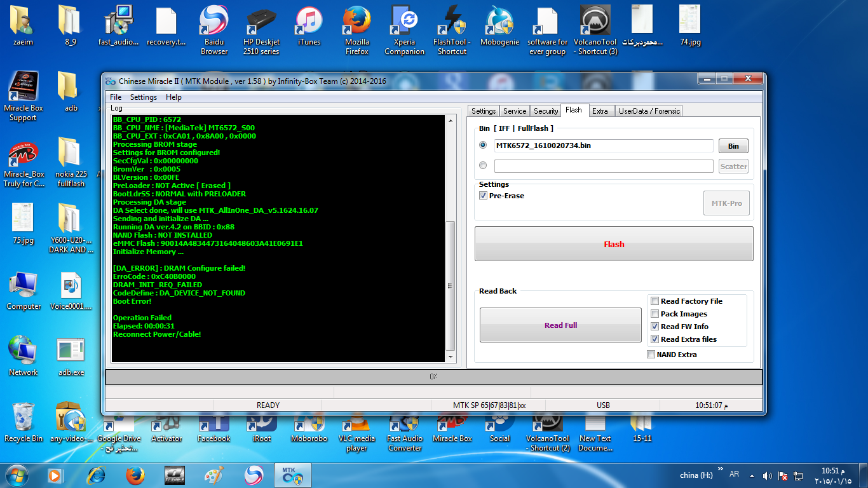Open Voice0001 audio file icon

tap(71, 290)
